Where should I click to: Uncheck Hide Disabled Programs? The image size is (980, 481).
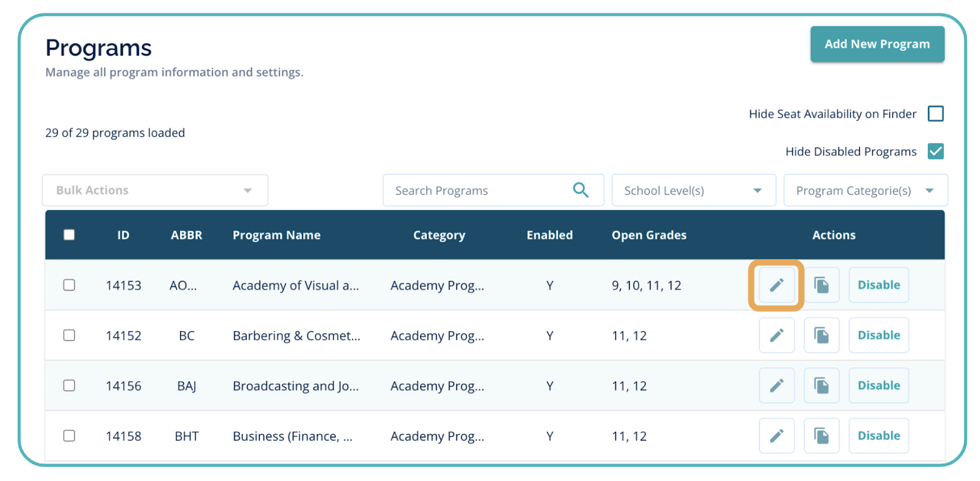(x=935, y=151)
